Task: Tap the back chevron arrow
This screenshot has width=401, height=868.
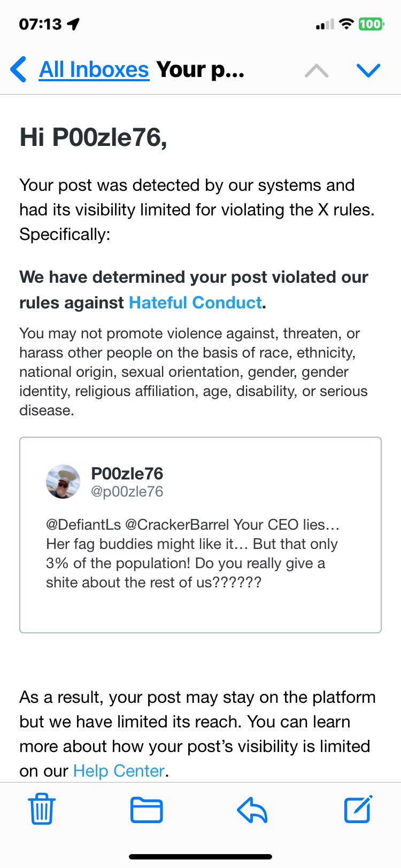Action: click(19, 70)
